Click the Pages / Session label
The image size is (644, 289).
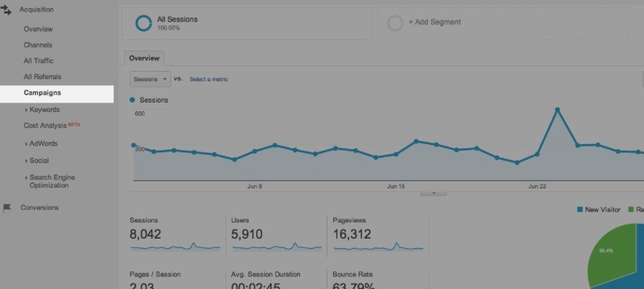[155, 274]
